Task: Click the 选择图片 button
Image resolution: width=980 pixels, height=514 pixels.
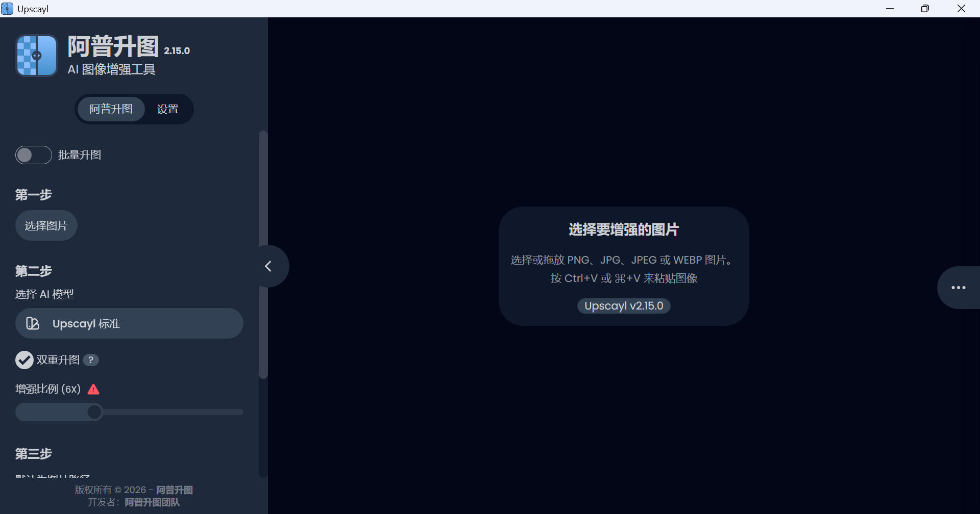Action: point(46,225)
